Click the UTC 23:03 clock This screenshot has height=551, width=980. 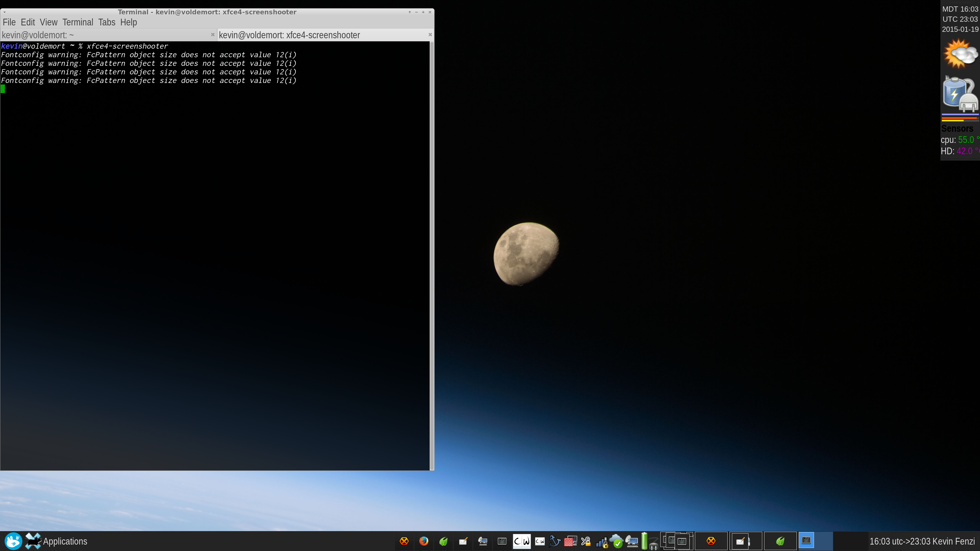960,19
